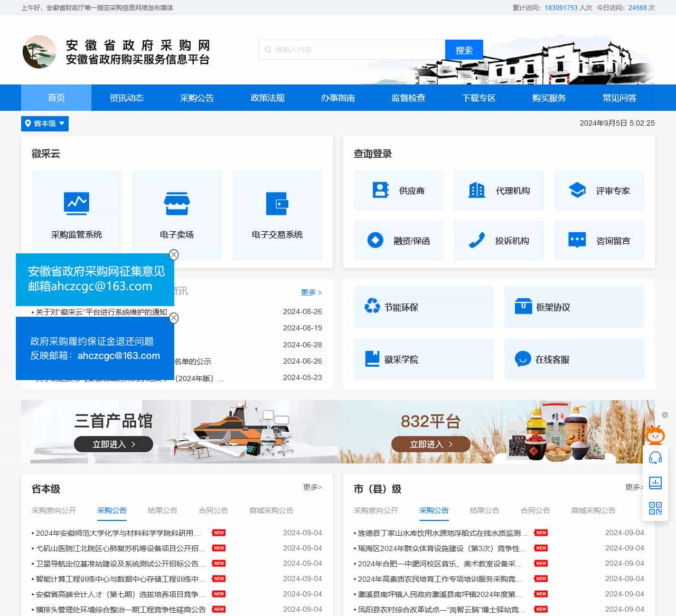
Task: Select 采购公告 tab under 省本级
Action: (112, 510)
